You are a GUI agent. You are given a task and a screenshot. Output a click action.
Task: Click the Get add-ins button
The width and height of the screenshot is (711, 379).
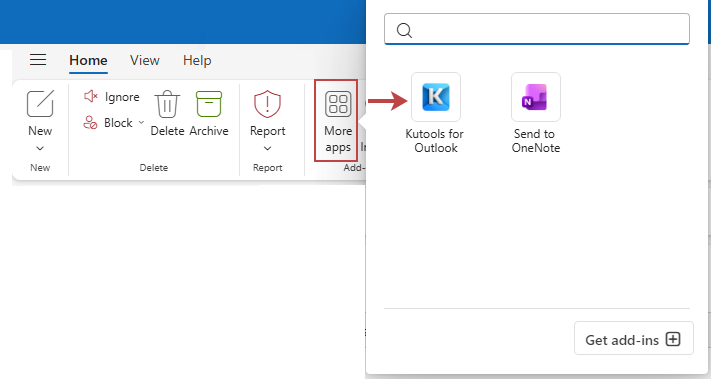[x=633, y=338]
